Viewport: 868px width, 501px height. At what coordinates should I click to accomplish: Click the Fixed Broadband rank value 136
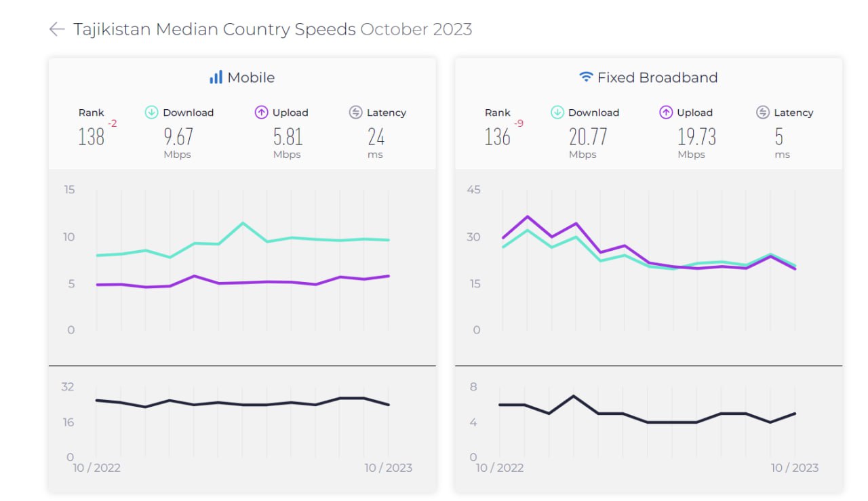click(497, 138)
